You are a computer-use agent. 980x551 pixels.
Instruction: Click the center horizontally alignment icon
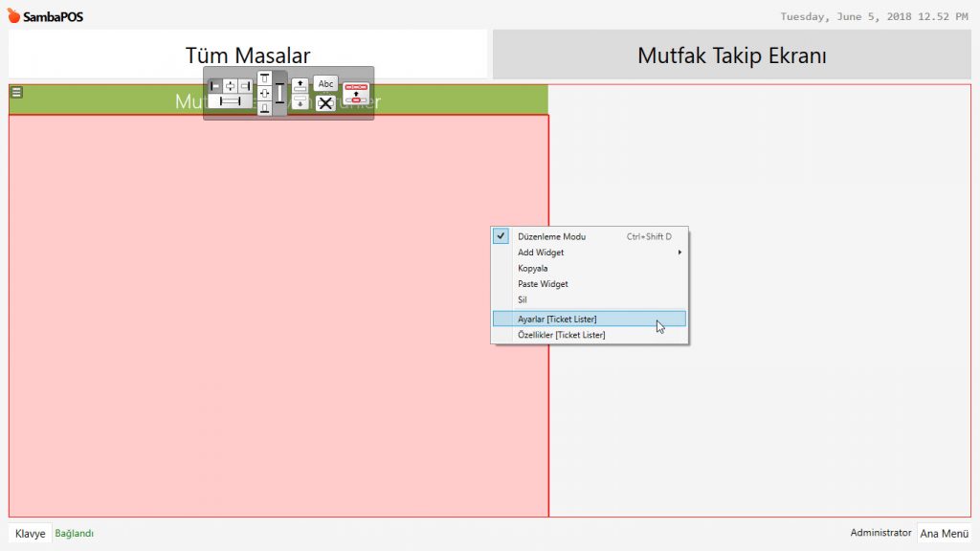click(x=231, y=86)
